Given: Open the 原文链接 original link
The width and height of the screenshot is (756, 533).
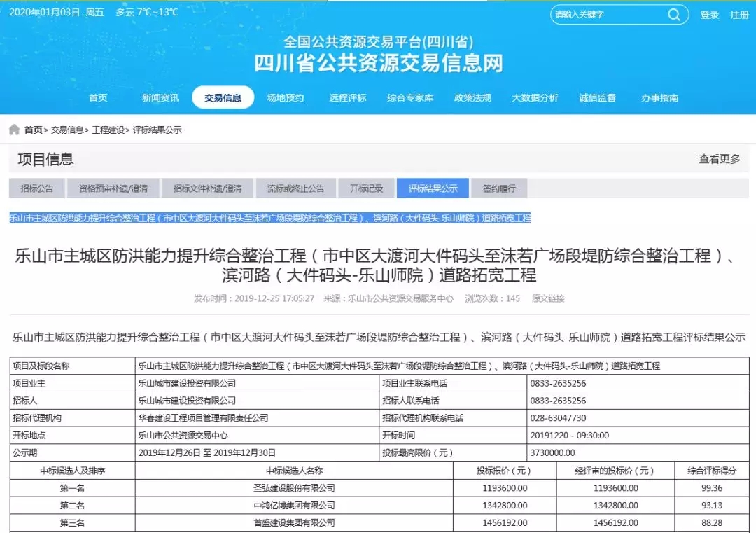Looking at the screenshot, I should pos(548,298).
